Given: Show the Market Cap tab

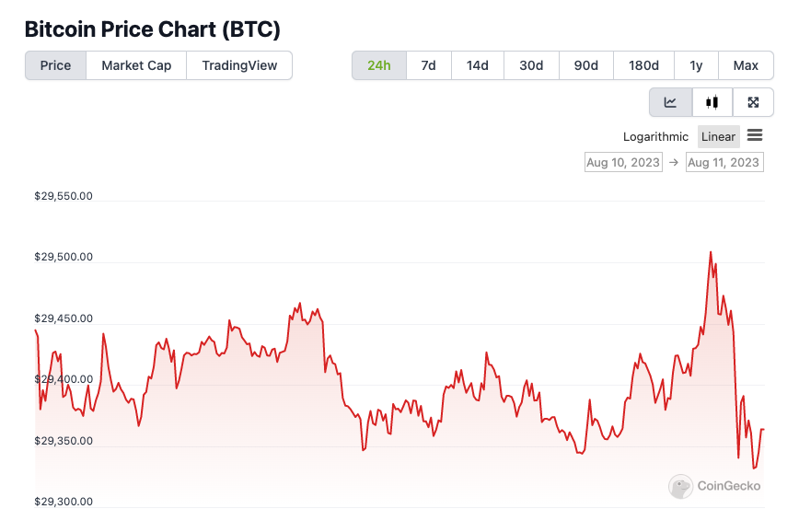Looking at the screenshot, I should click(136, 65).
